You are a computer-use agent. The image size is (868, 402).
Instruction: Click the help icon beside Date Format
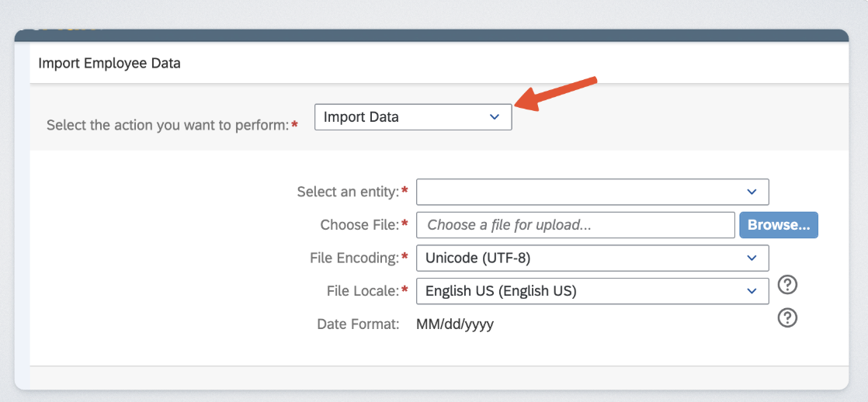(787, 317)
